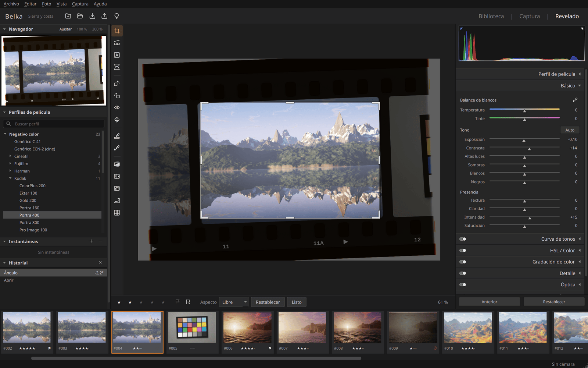The height and width of the screenshot is (368, 588).
Task: Pick white balance with the eyedropper beside Balance de blancos
Action: pos(575,100)
